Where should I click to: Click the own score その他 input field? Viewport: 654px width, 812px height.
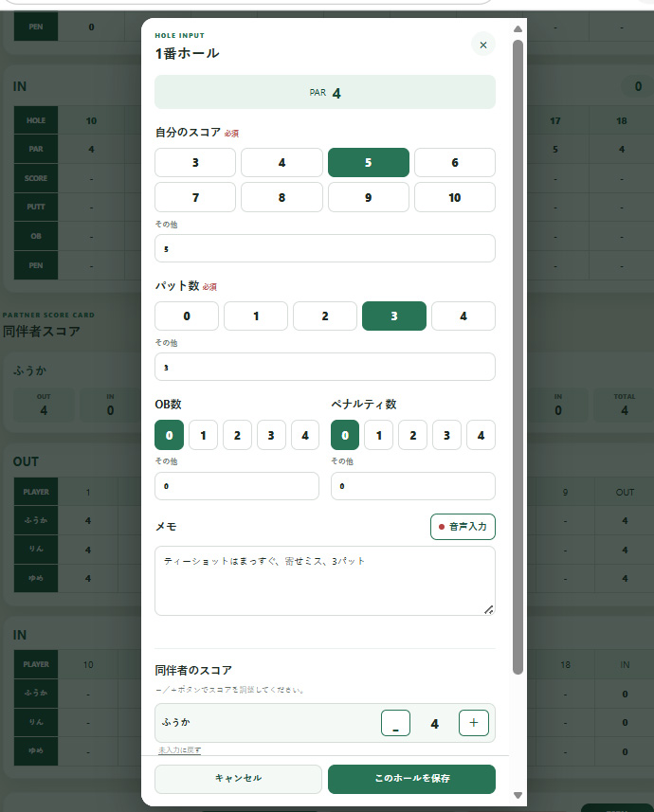[325, 248]
